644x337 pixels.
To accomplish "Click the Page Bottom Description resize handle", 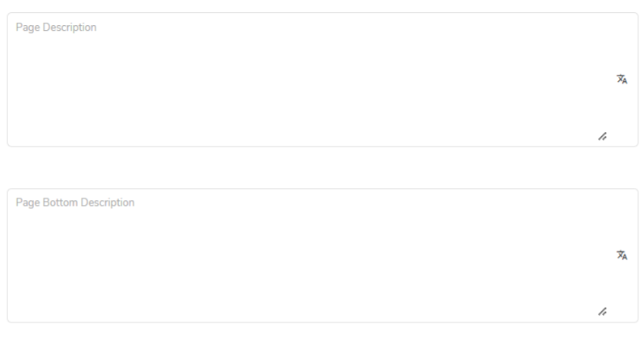I will tap(602, 312).
